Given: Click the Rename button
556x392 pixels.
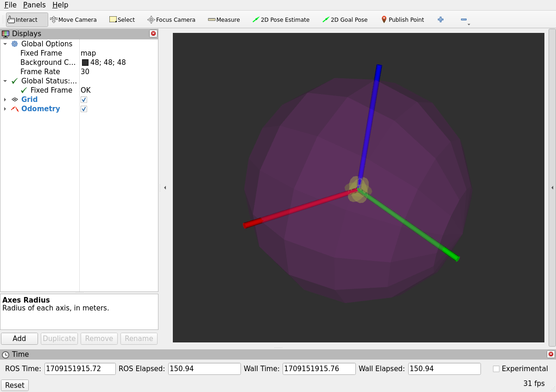Looking at the screenshot, I should 139,338.
